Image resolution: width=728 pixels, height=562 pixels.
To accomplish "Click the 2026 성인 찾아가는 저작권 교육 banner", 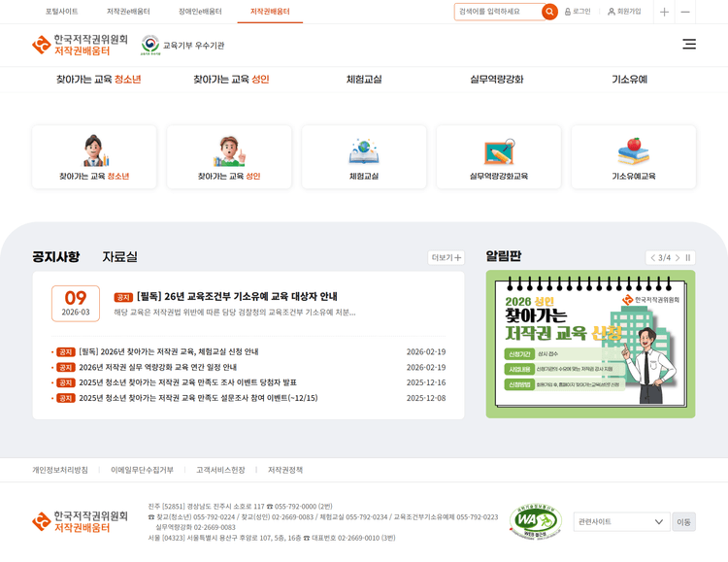I will point(590,345).
